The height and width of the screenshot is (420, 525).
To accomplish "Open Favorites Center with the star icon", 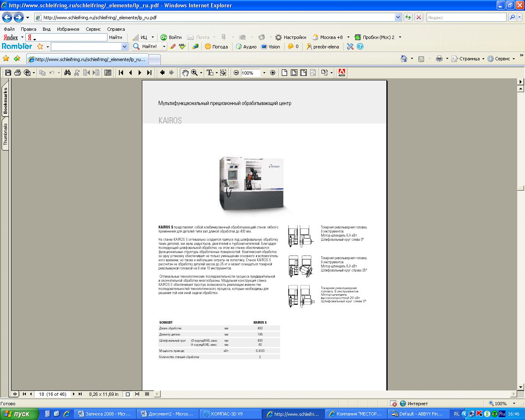I will [6, 59].
